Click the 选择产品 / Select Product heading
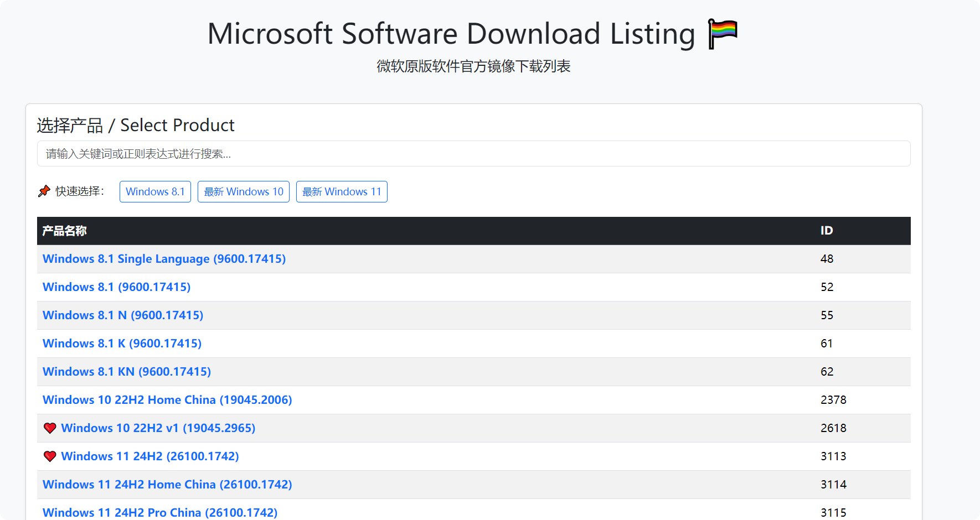 tap(136, 125)
